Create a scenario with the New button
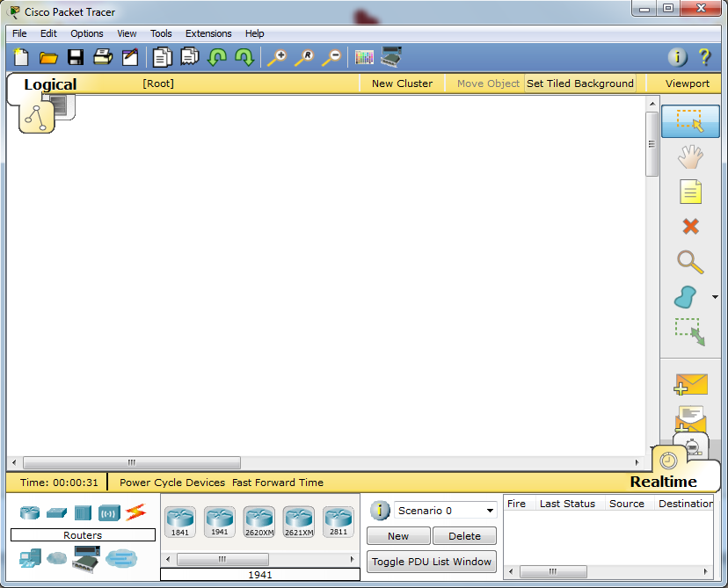728x588 pixels. 398,536
